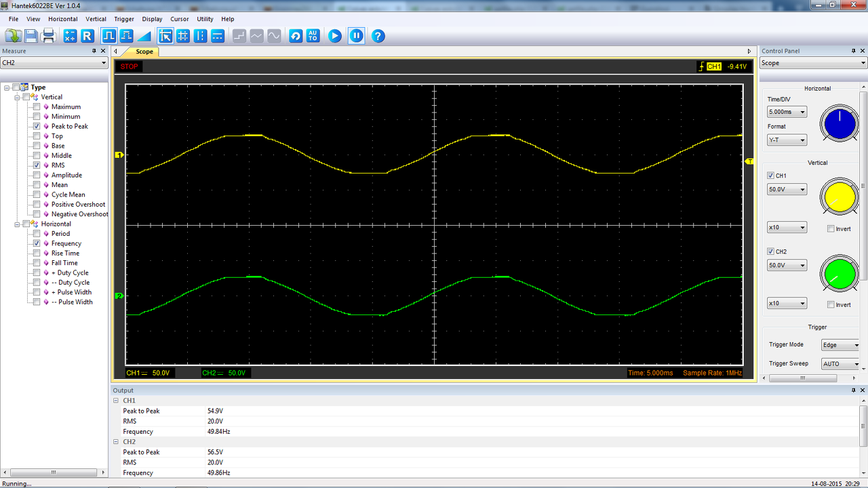Enable the Period measurement checkbox
Screen dimensions: 868x488
click(37, 234)
